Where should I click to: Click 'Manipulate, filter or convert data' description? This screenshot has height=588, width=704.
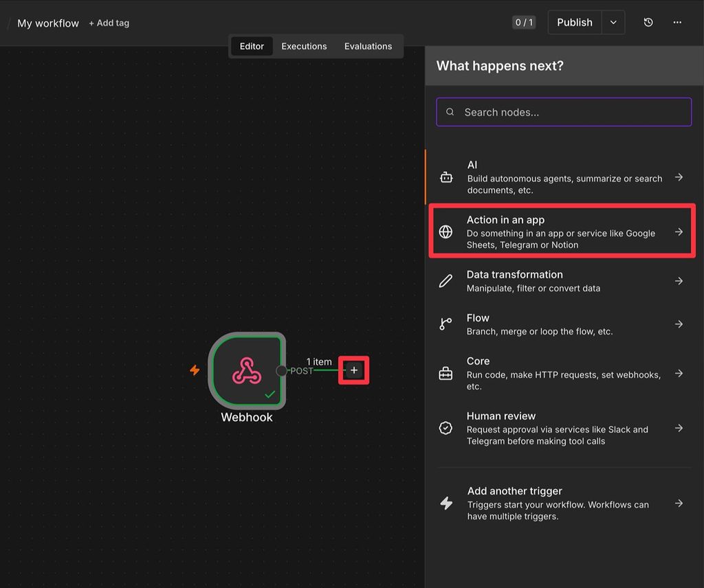tap(533, 289)
